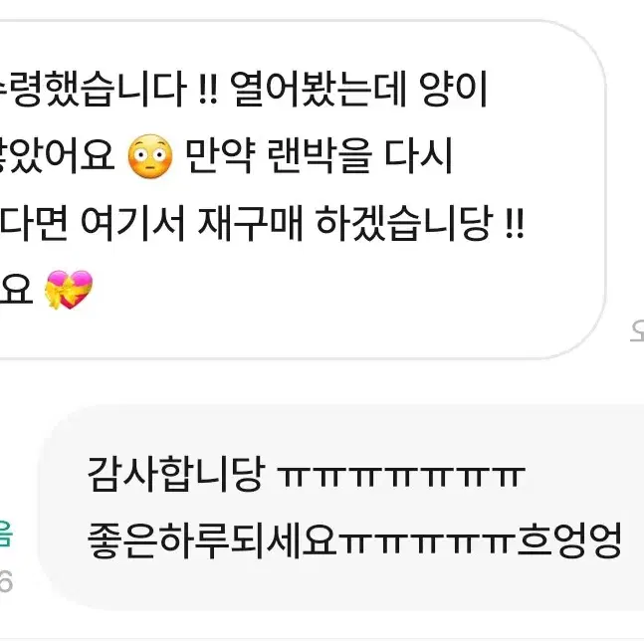The height and width of the screenshot is (644, 644).
Task: Click the '요' text before the heart emoji
Action: pyautogui.click(x=16, y=290)
